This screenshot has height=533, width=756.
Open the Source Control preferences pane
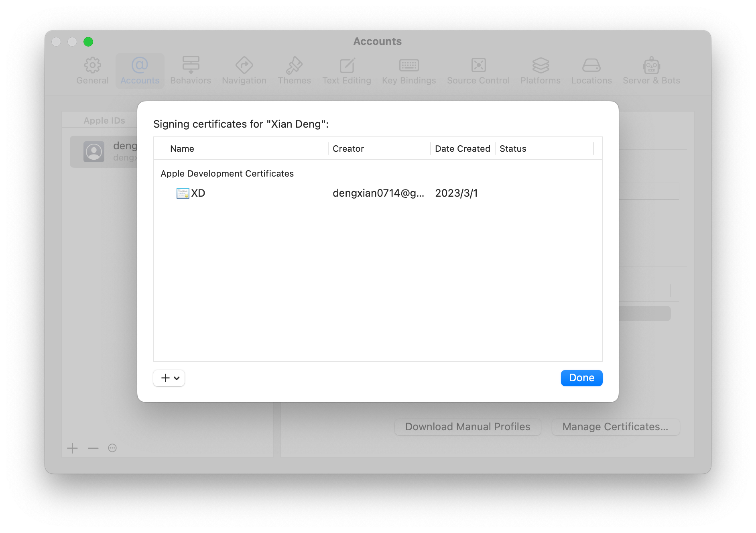click(478, 71)
